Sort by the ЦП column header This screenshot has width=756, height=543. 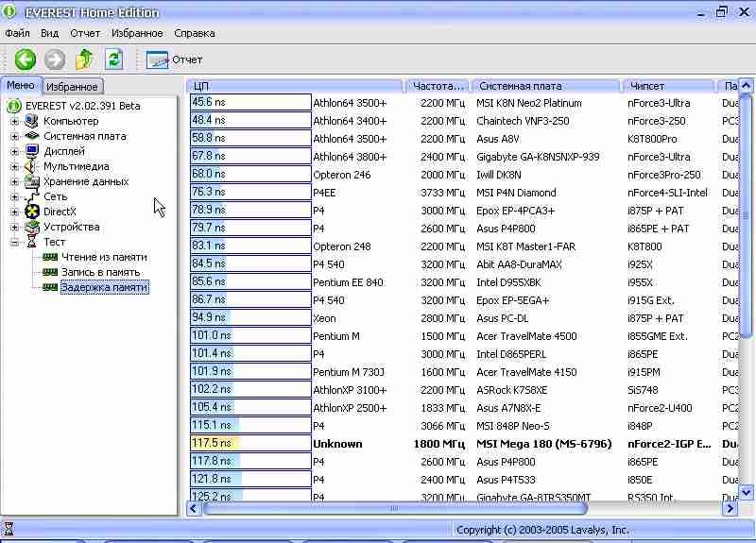point(295,86)
